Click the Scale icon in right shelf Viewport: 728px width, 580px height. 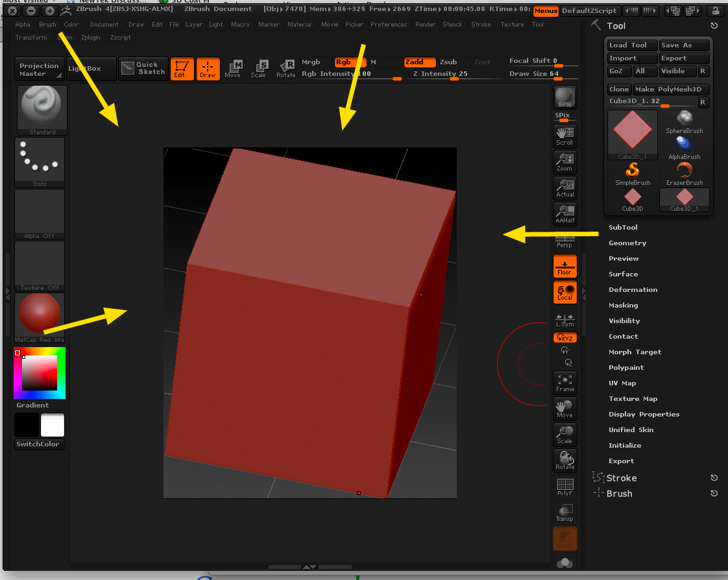coord(565,435)
